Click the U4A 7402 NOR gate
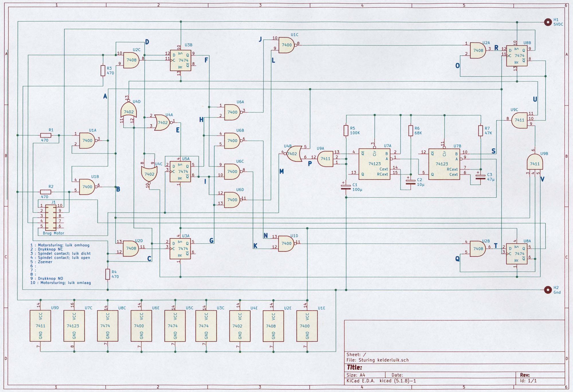 (164, 122)
